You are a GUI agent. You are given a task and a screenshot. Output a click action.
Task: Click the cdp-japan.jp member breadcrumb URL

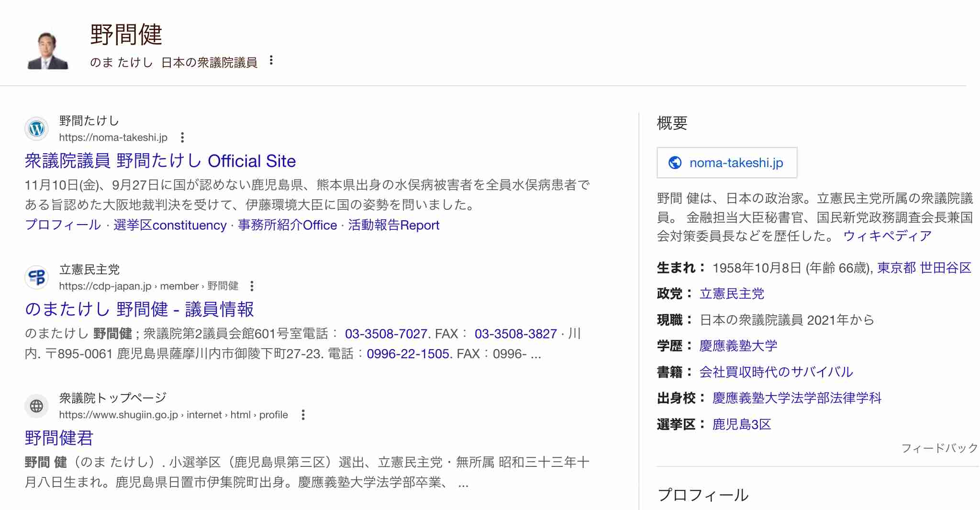point(149,286)
